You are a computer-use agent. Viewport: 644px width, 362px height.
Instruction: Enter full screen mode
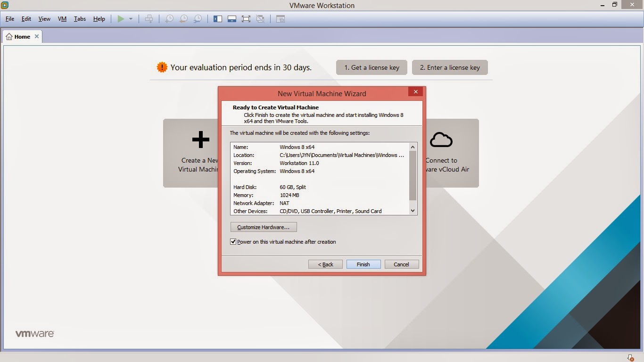246,19
